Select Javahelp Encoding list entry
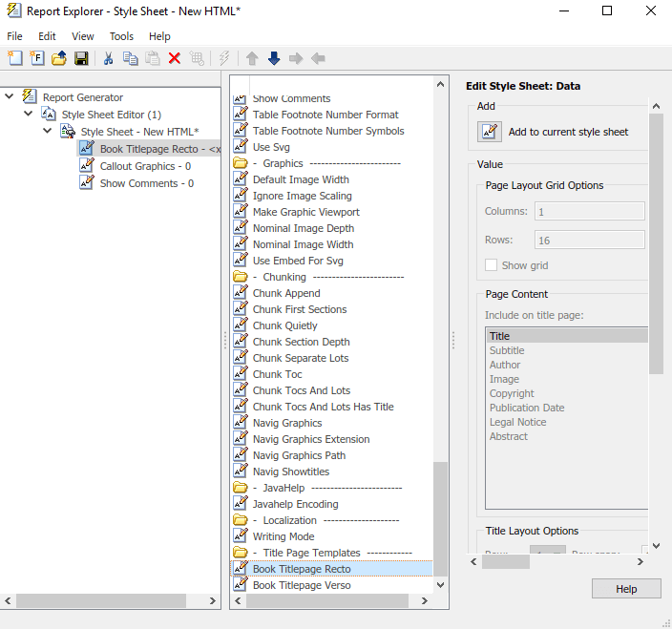672x629 pixels. point(295,504)
